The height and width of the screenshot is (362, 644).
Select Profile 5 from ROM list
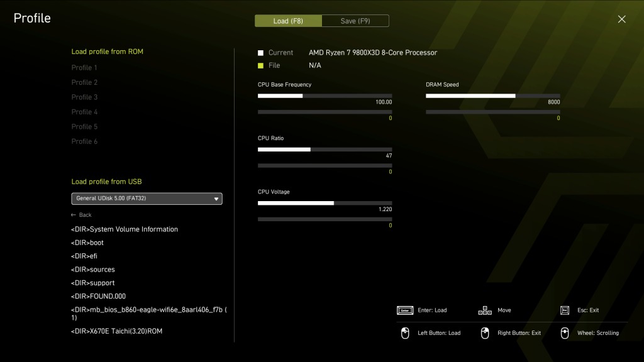84,127
